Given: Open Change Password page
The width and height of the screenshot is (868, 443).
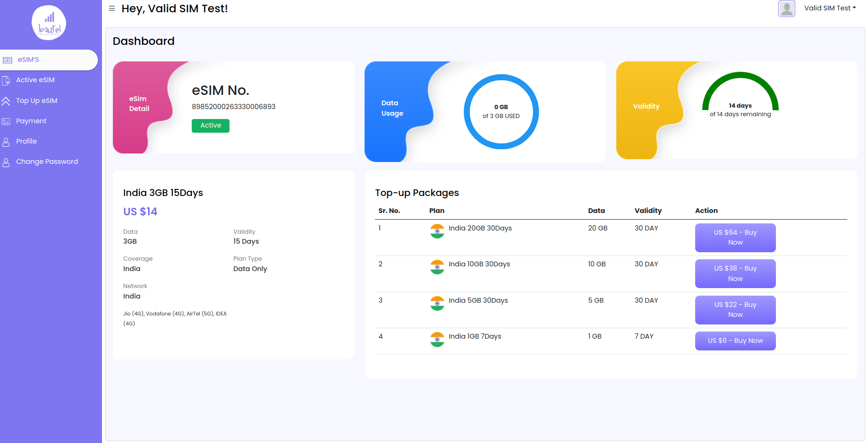Looking at the screenshot, I should [x=47, y=162].
